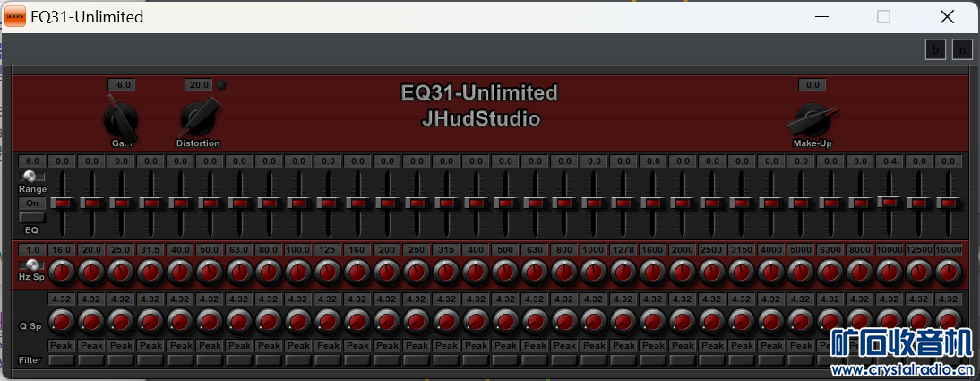The width and height of the screenshot is (980, 381).
Task: Select the 125 Hz frequency knob
Action: coord(328,273)
